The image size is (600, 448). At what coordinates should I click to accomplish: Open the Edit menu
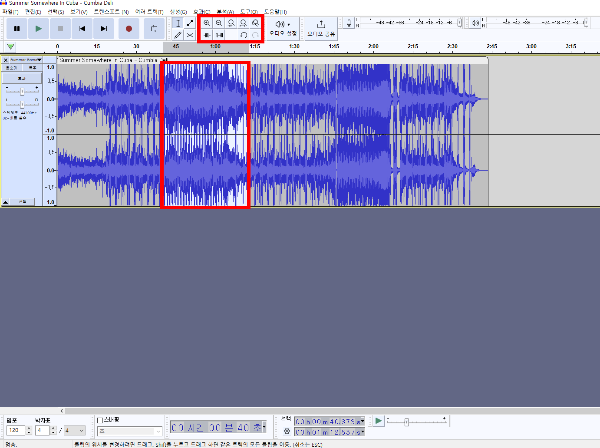pyautogui.click(x=33, y=12)
